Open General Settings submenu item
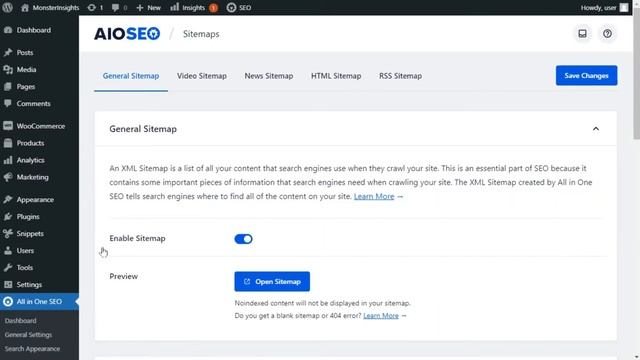 coord(28,335)
